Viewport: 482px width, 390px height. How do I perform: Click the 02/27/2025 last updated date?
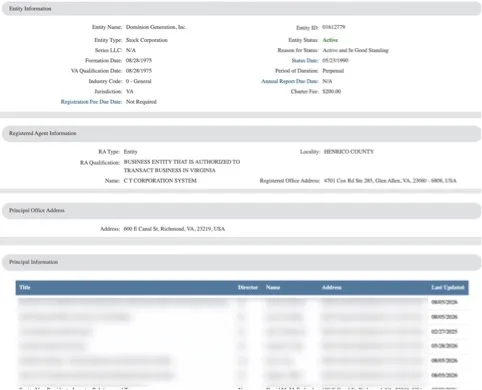(x=444, y=332)
